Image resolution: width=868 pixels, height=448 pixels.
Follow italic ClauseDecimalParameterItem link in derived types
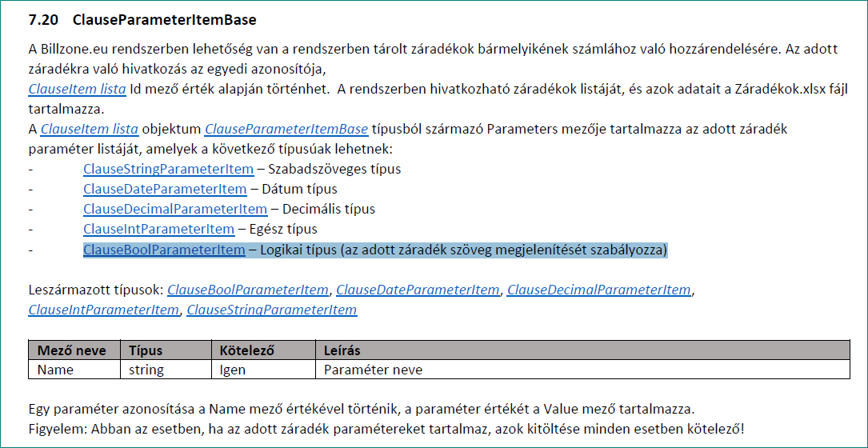[x=599, y=290]
